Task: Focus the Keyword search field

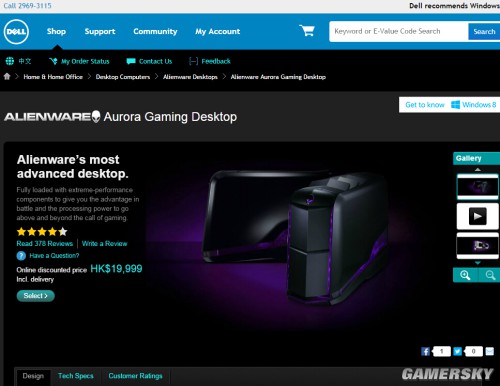Action: click(399, 31)
